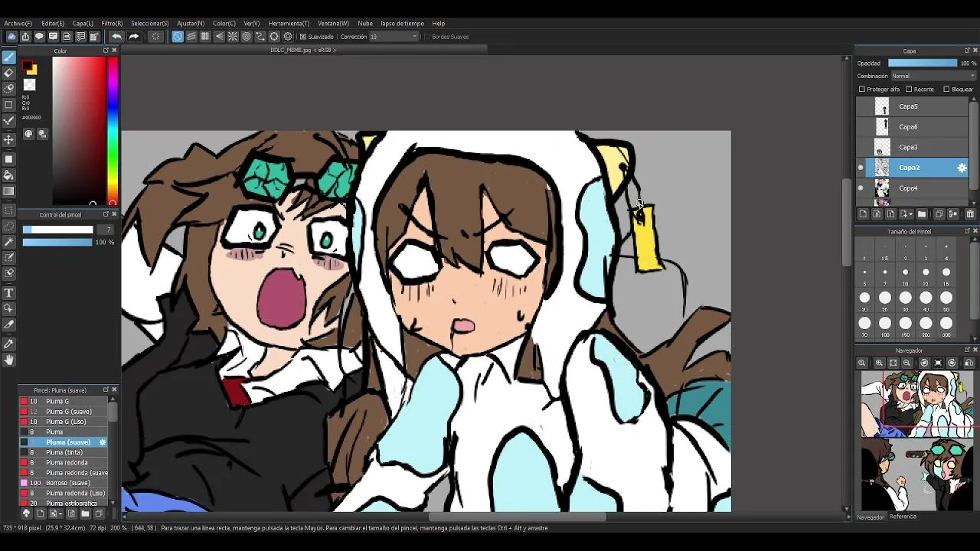
Task: Open snap settings gear in toolbar
Action: [288, 36]
